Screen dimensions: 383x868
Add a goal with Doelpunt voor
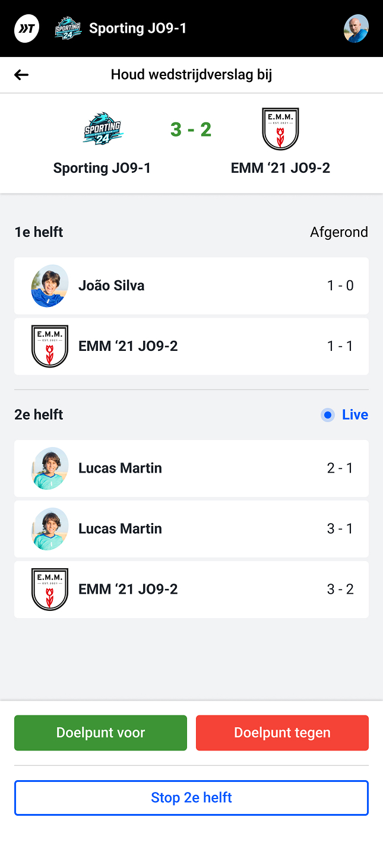point(100,733)
